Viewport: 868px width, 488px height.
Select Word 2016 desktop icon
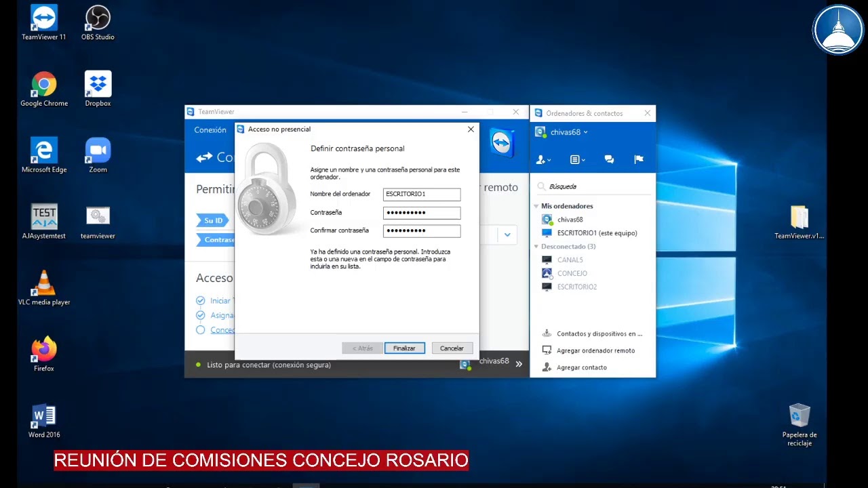(x=44, y=420)
